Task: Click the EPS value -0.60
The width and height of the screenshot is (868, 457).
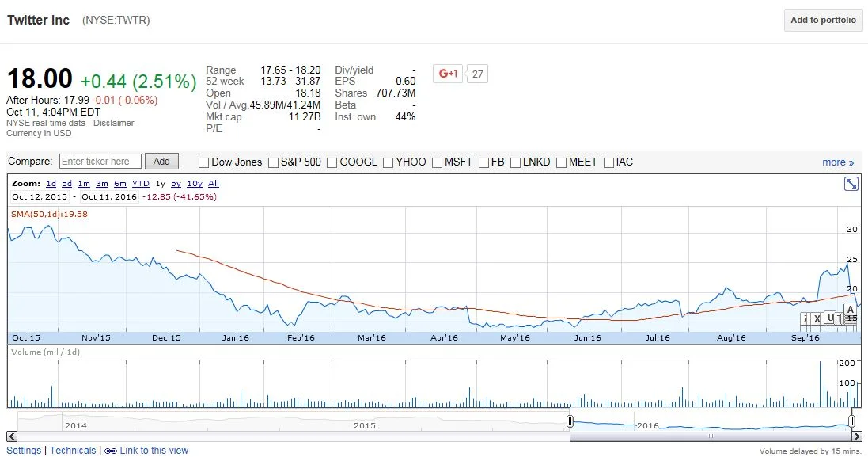Action: pyautogui.click(x=404, y=81)
